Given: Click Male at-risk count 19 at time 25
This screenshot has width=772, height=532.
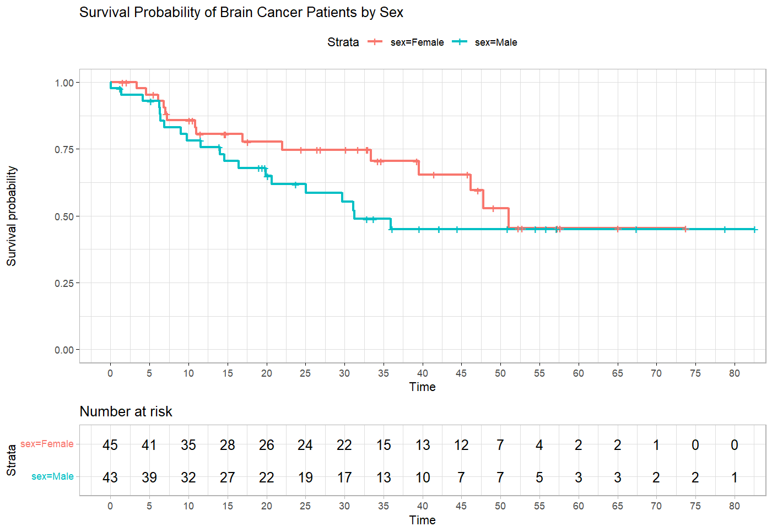Looking at the screenshot, I should [305, 477].
